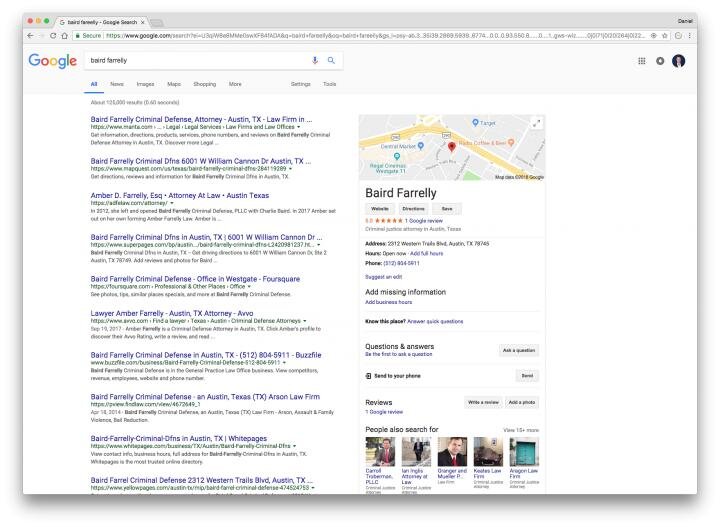
Task: Click into the Google search box
Action: [197, 61]
